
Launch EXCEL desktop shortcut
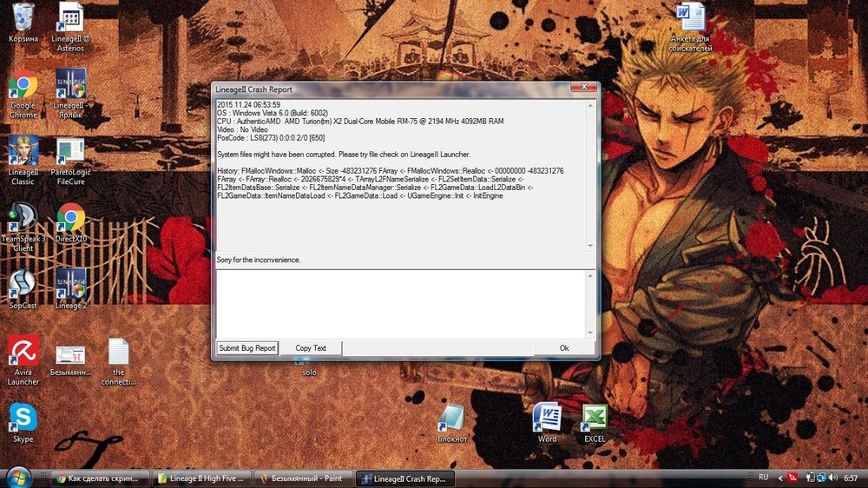point(595,418)
